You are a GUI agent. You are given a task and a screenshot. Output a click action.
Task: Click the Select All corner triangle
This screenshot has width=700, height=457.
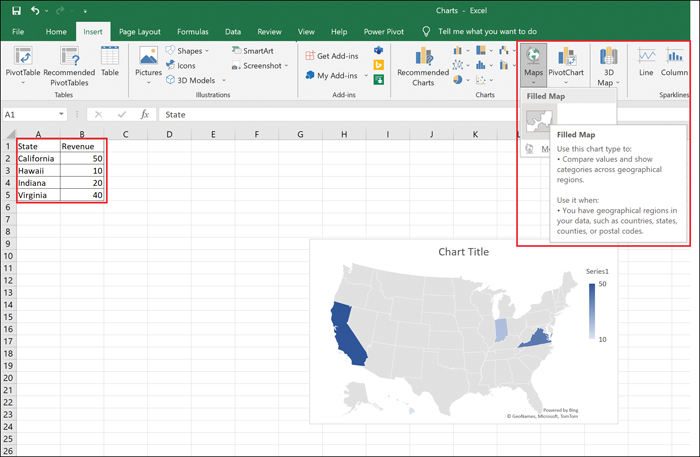(9, 134)
